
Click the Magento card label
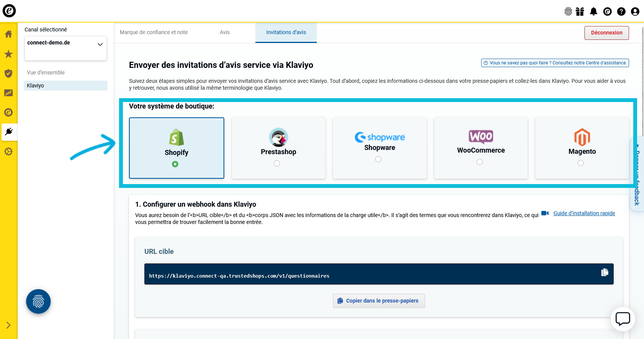(582, 151)
